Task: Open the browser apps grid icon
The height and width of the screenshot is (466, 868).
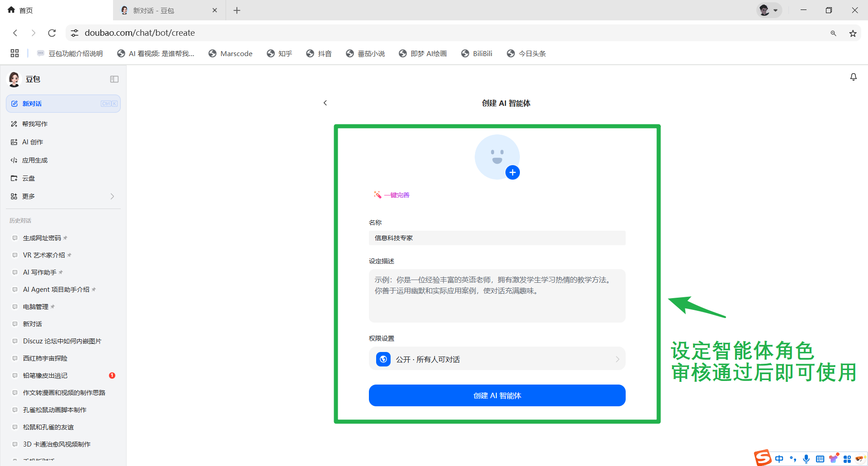Action: pos(14,53)
